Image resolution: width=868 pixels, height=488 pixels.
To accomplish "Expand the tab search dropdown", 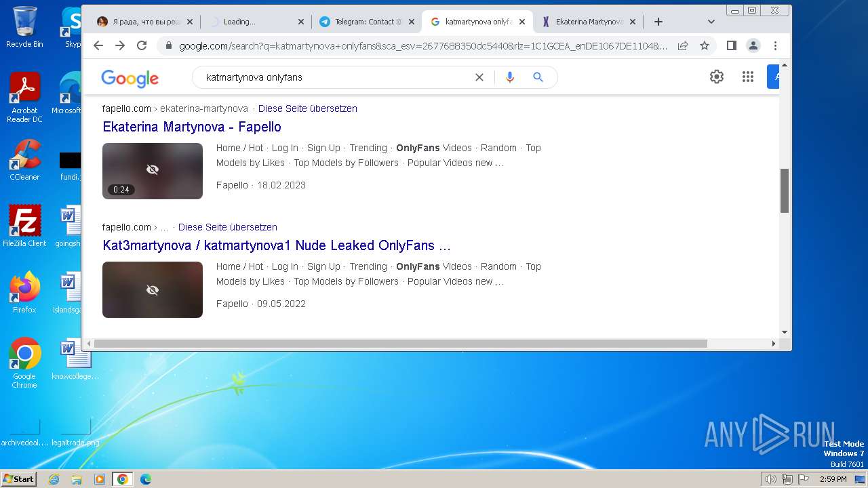I will tap(711, 22).
